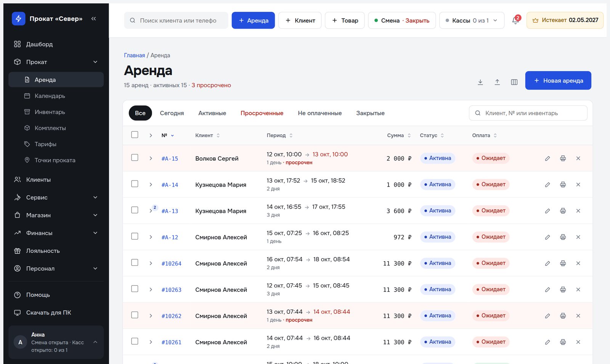Click the top bar + Аренда button
610x364 pixels.
(253, 21)
